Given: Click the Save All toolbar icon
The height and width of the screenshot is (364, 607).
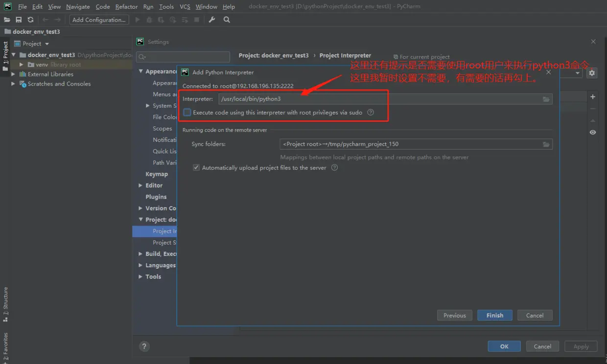Looking at the screenshot, I should [x=19, y=20].
